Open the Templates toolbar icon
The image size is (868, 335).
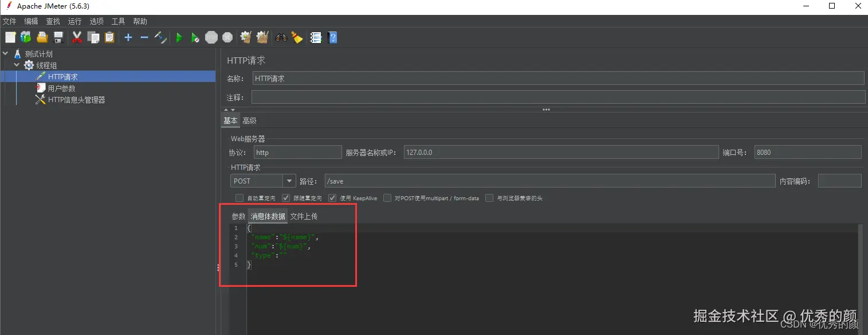pos(26,37)
